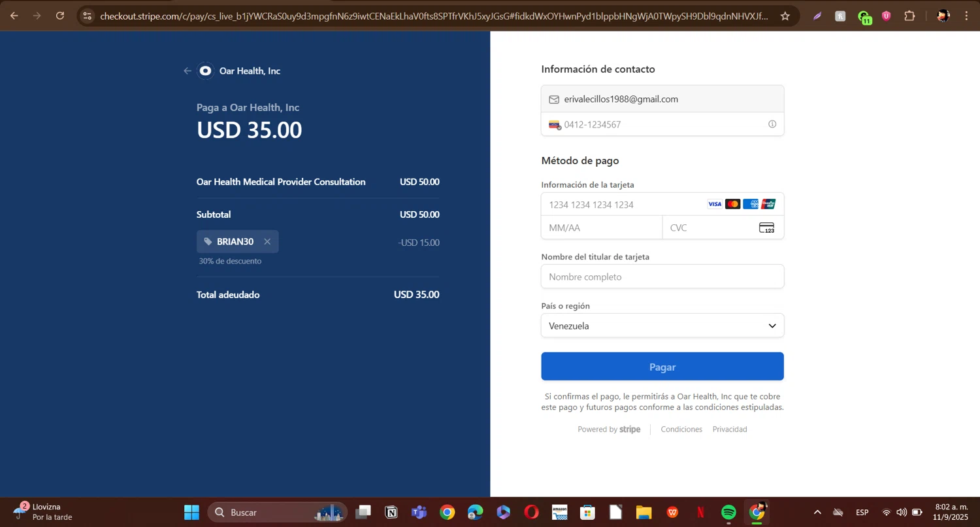Click the email erivalecillos1988@gmail.com
This screenshot has width=980, height=527.
(621, 99)
